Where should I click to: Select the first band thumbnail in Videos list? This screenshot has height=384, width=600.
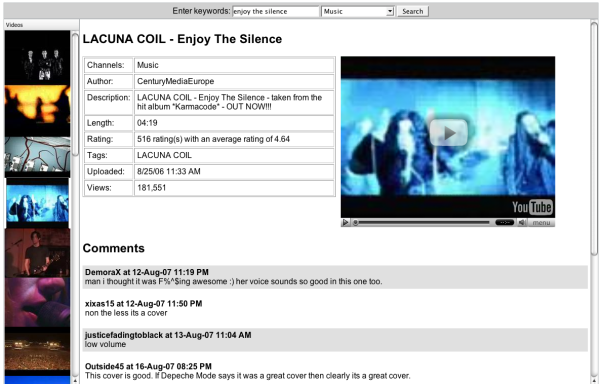coord(38,58)
